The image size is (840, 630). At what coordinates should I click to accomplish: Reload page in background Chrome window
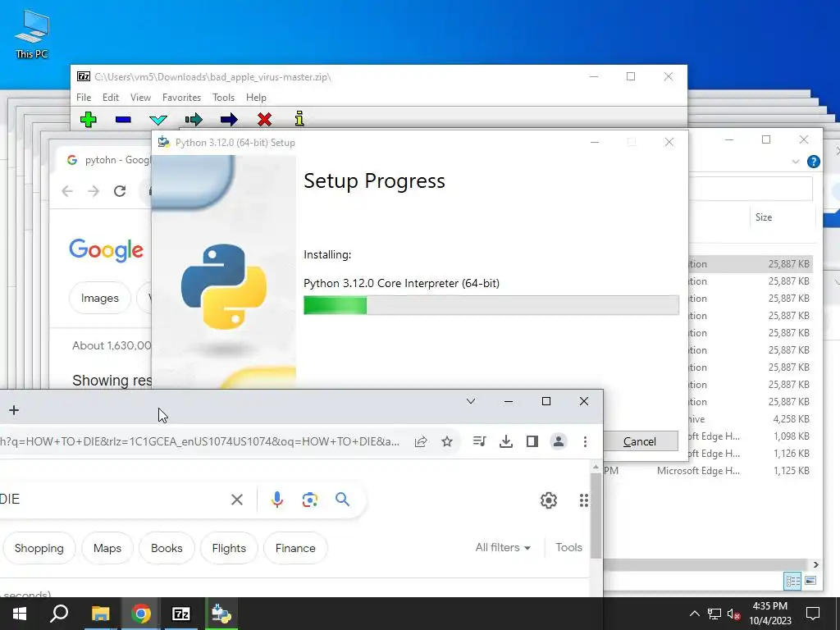[x=120, y=191]
